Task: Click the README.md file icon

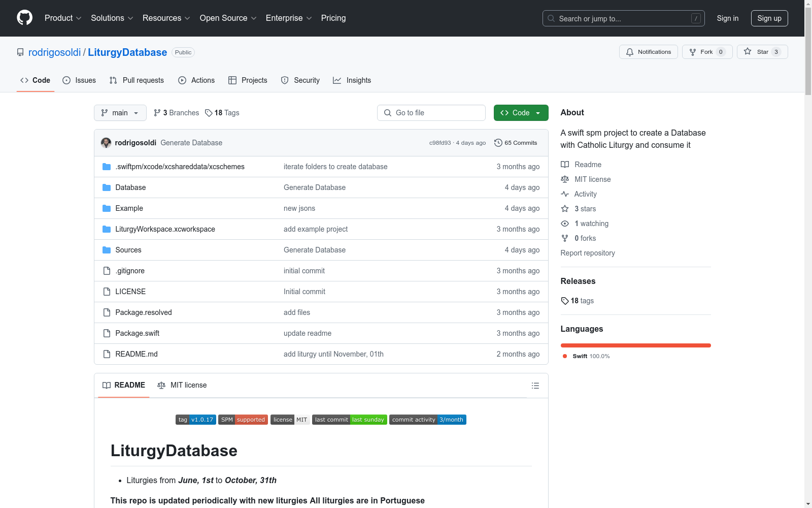Action: [x=107, y=354]
